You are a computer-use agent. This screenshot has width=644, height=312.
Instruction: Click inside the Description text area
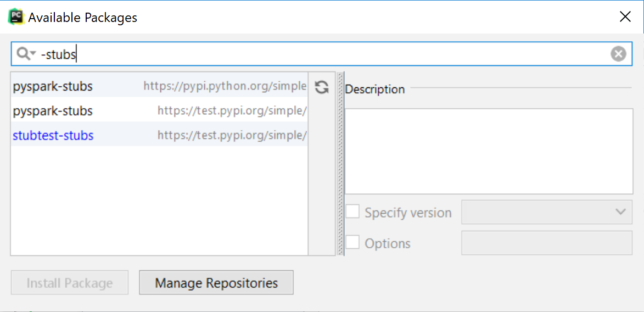coord(489,151)
